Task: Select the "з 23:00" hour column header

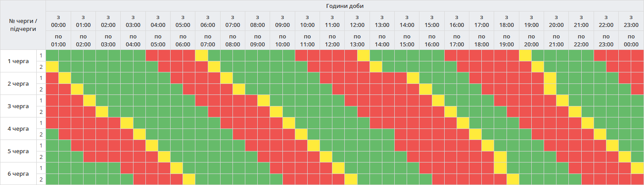Action: pyautogui.click(x=631, y=21)
